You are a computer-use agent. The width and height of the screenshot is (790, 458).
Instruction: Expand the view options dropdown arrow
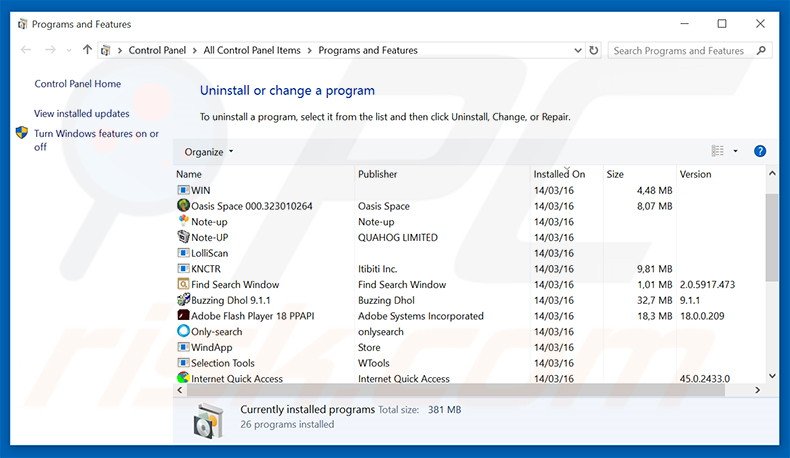click(x=735, y=151)
